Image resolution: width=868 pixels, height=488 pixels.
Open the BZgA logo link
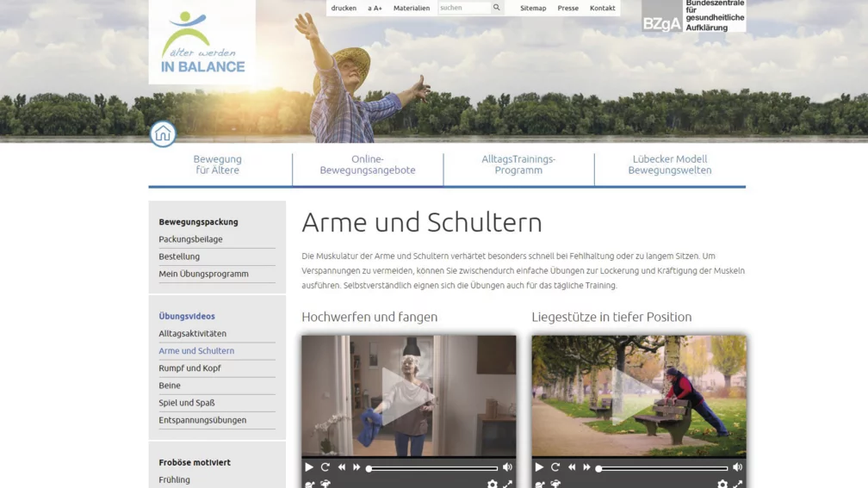(x=694, y=16)
